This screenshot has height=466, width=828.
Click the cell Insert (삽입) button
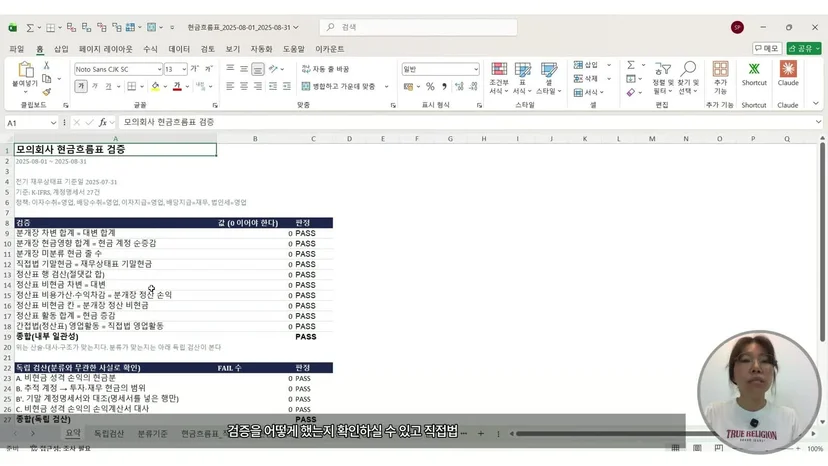tap(586, 65)
